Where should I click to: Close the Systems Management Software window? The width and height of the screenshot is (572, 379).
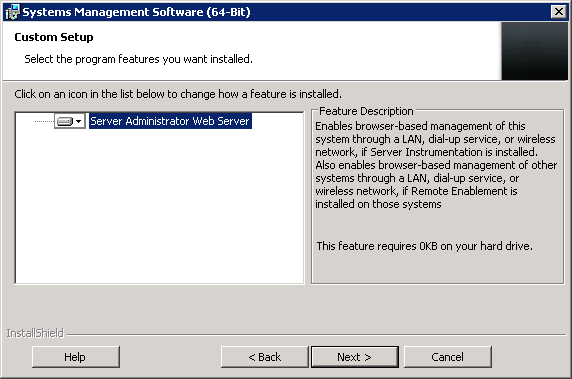click(x=559, y=12)
